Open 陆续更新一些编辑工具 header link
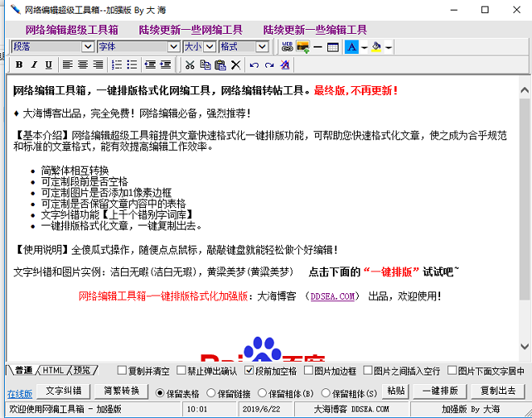The width and height of the screenshot is (532, 418). click(315, 30)
